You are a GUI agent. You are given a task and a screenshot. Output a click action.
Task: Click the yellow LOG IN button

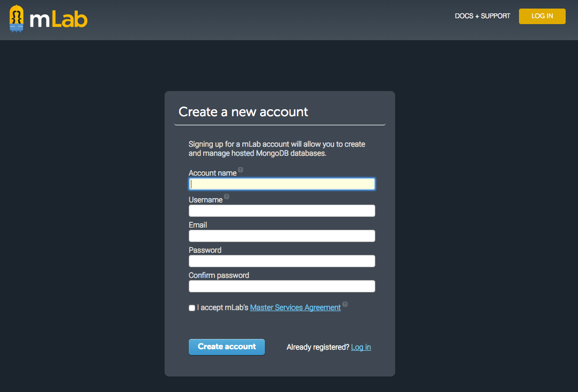pyautogui.click(x=542, y=16)
